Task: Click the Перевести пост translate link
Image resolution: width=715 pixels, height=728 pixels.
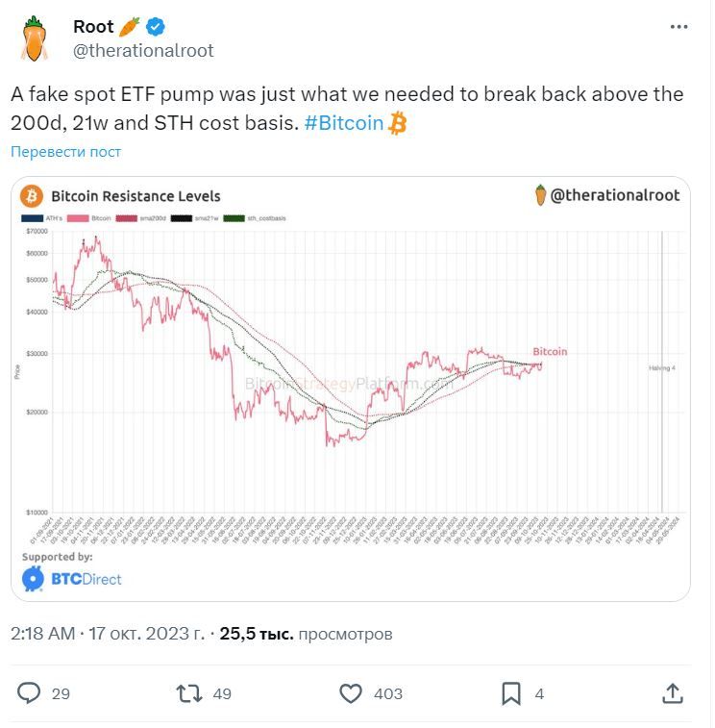Action: tap(66, 152)
